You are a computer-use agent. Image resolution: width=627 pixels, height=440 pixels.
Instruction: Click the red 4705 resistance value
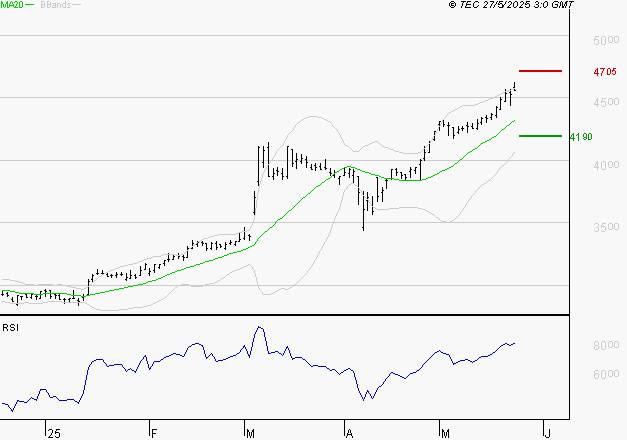[x=605, y=72]
